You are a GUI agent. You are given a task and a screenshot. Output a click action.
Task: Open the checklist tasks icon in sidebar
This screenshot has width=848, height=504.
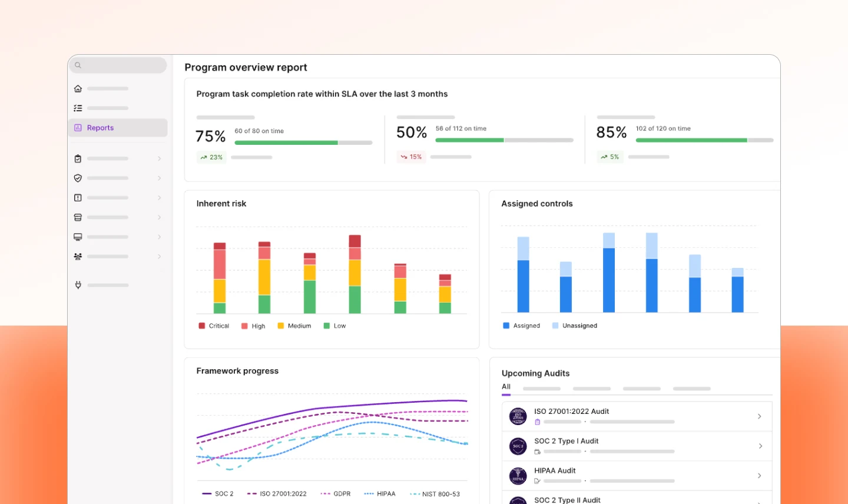(x=78, y=108)
